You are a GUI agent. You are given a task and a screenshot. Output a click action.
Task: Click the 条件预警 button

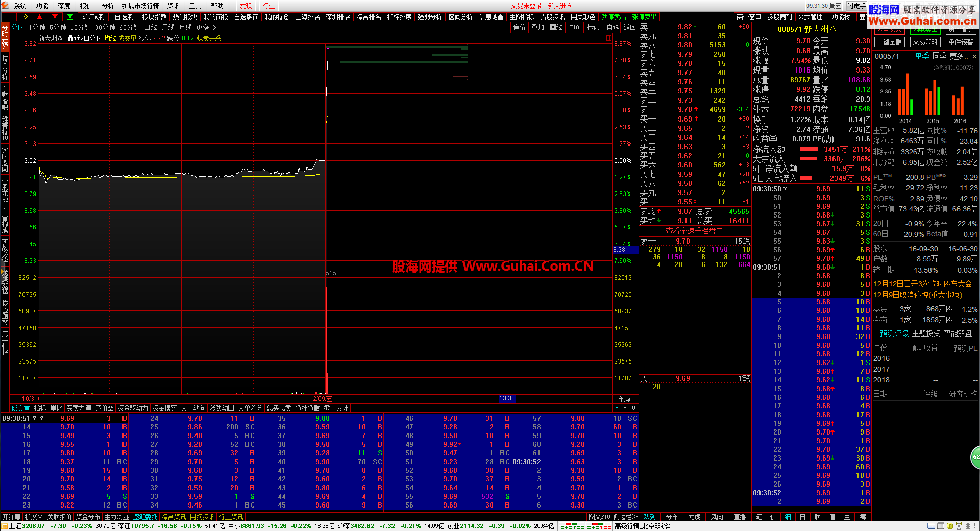(961, 42)
